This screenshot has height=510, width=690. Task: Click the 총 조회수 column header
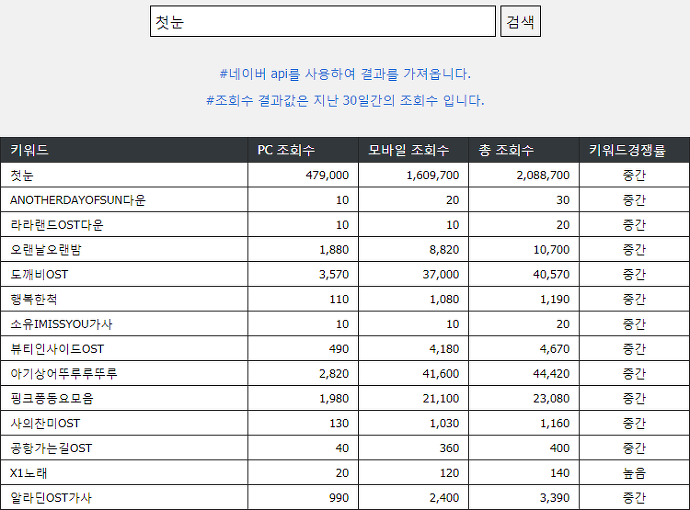click(524, 150)
